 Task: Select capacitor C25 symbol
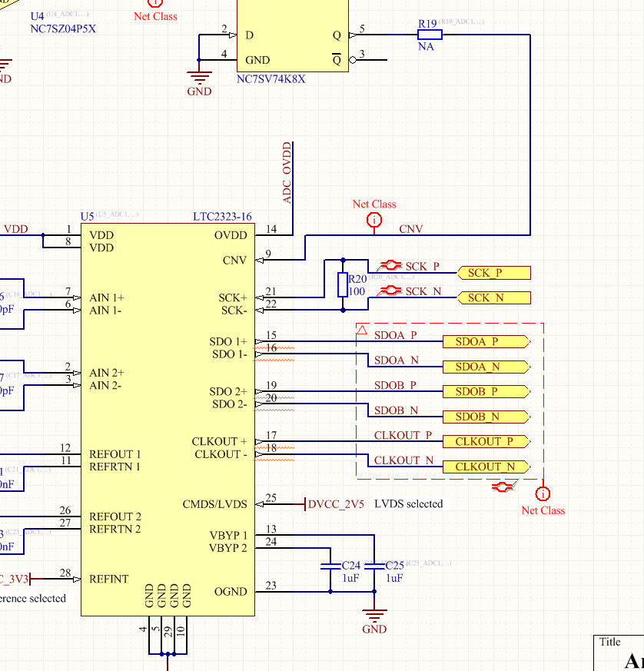tap(374, 566)
